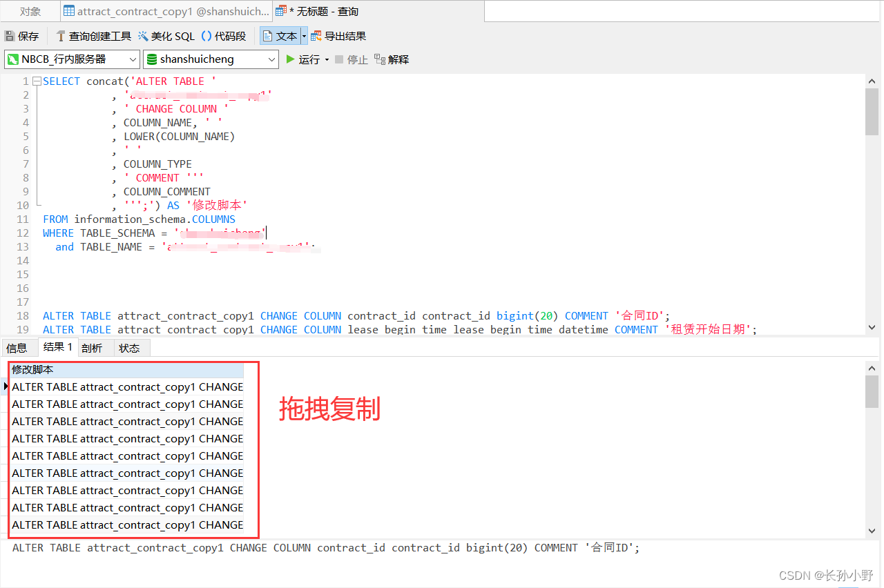Image resolution: width=884 pixels, height=588 pixels.
Task: Collapse the SELECT statement fold marker
Action: pyautogui.click(x=37, y=81)
